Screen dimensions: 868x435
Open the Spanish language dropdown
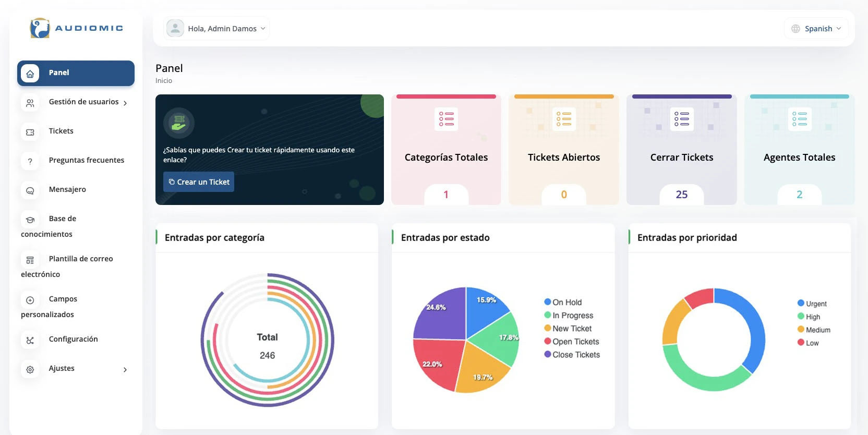[x=817, y=29]
